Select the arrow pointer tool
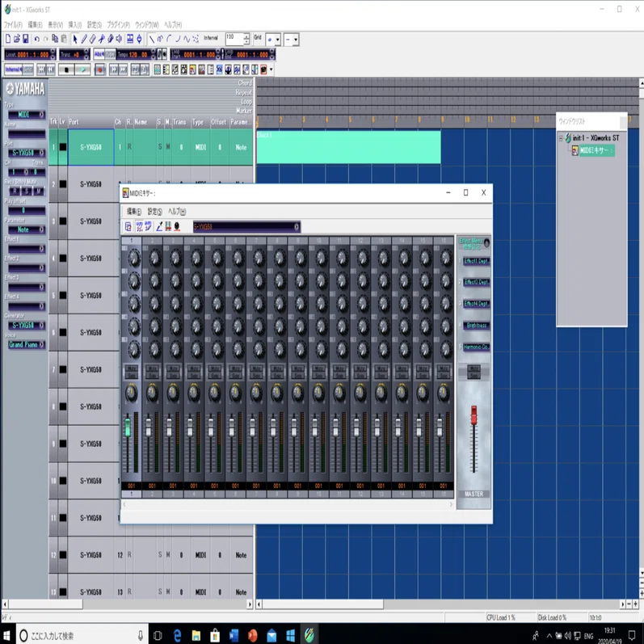This screenshot has height=644, width=644. click(75, 39)
